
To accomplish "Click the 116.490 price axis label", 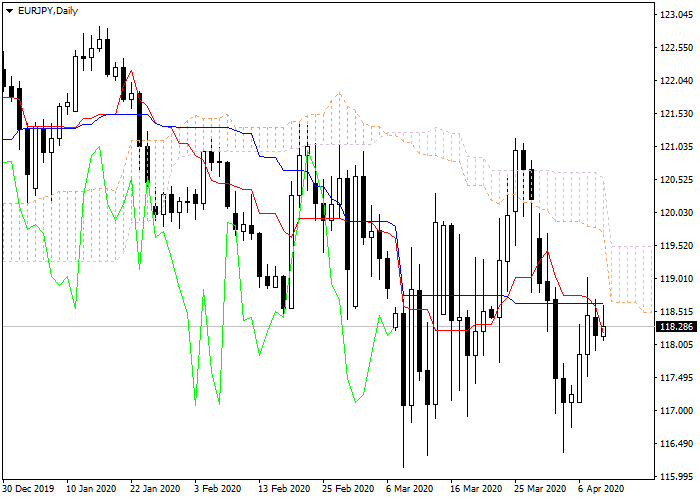I will pyautogui.click(x=676, y=444).
